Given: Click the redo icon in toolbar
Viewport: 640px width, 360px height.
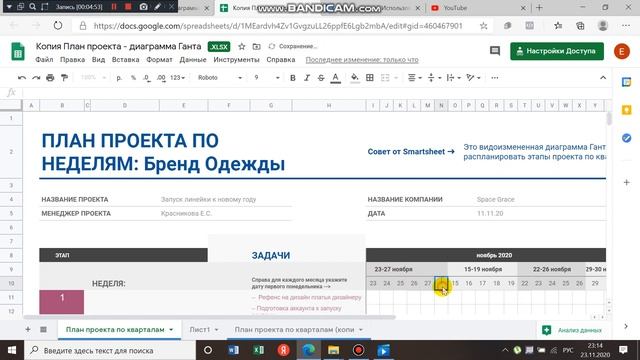Looking at the screenshot, I should [36, 78].
